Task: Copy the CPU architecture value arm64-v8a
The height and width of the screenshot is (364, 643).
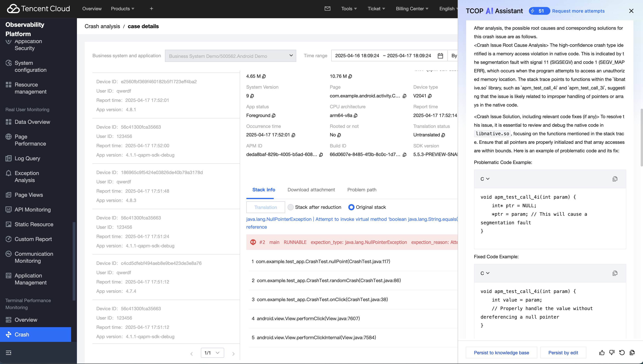Action: pos(356,115)
